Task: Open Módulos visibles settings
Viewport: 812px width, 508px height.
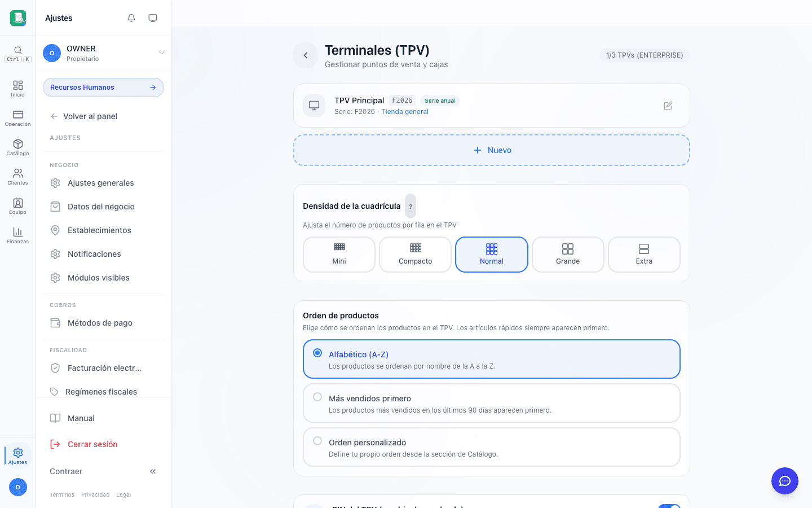Action: [x=104, y=278]
